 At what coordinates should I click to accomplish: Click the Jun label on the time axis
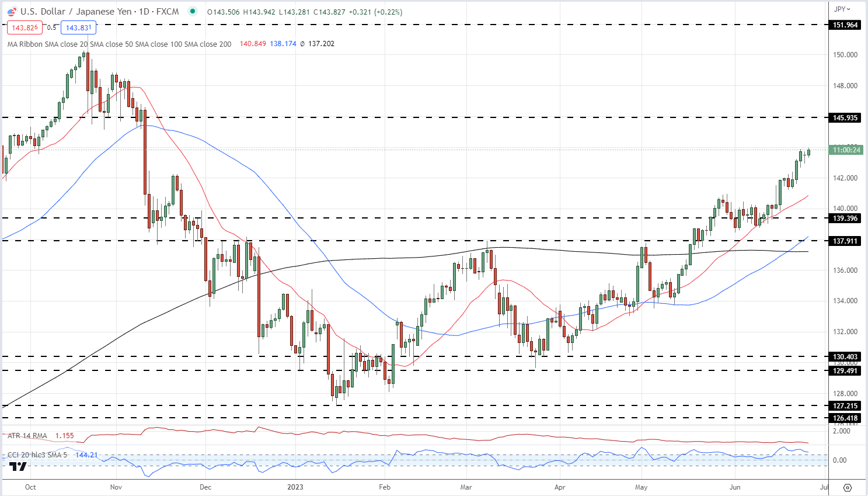coord(735,487)
